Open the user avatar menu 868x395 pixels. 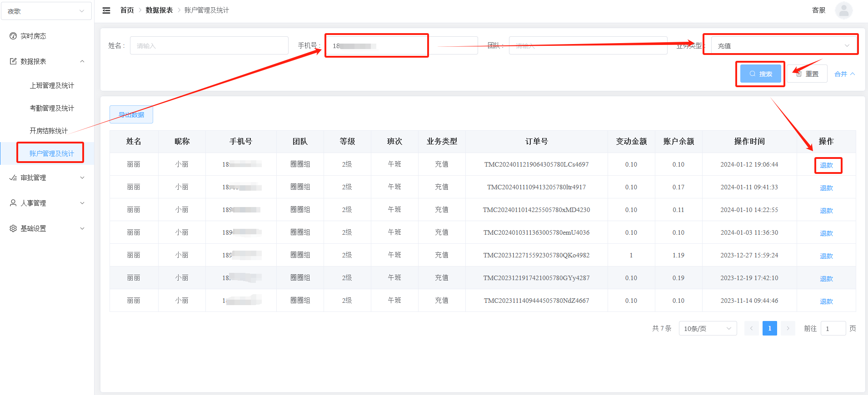tap(843, 10)
